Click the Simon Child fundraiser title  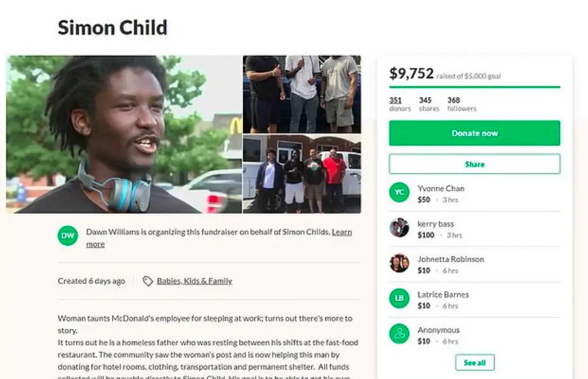tap(113, 28)
